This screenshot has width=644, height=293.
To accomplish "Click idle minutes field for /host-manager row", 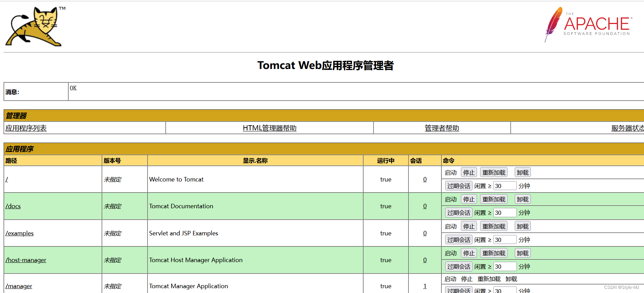I will coord(505,267).
